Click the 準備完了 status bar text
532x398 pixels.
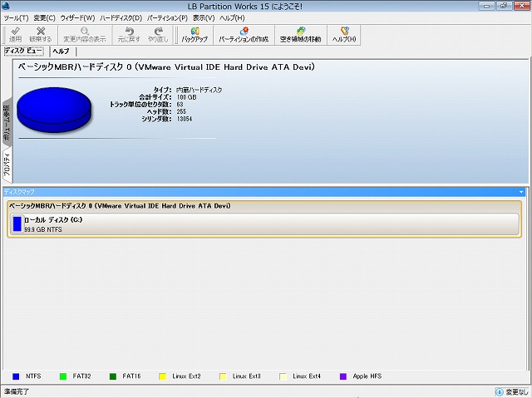[x=17, y=391]
